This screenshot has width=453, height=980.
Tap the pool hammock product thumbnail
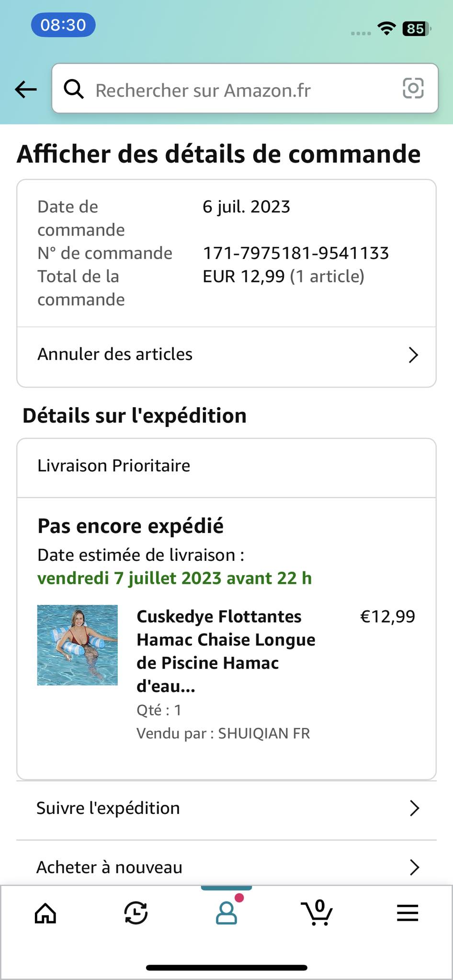pyautogui.click(x=78, y=645)
